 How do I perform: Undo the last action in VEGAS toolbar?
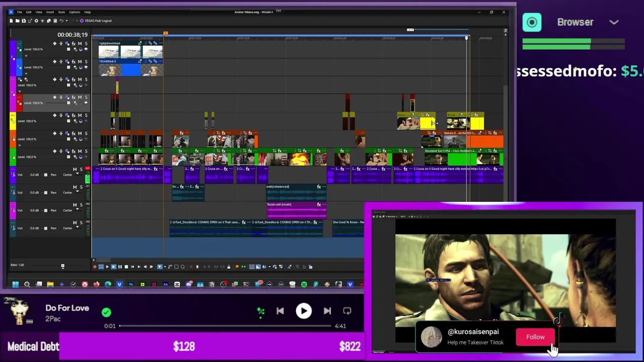61,21
